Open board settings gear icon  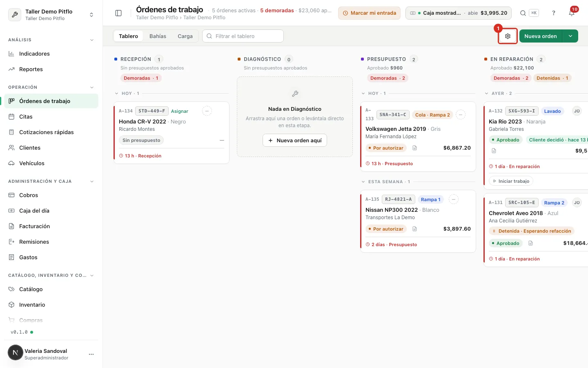point(508,36)
